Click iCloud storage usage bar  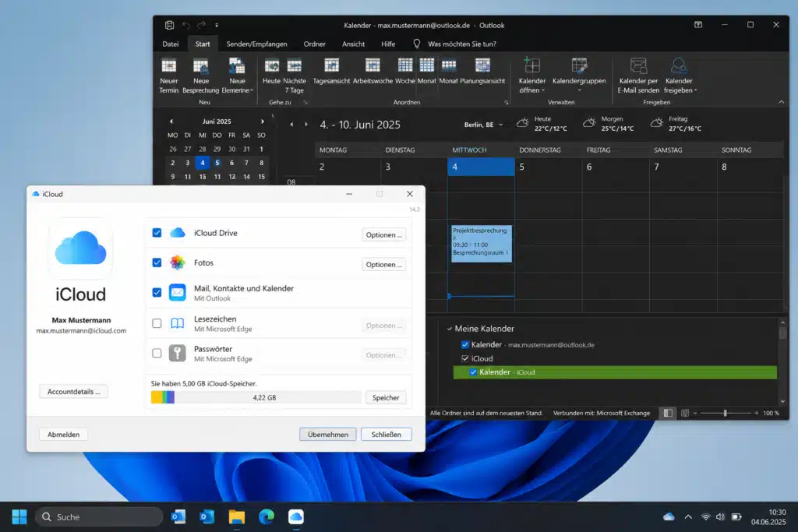pos(256,397)
